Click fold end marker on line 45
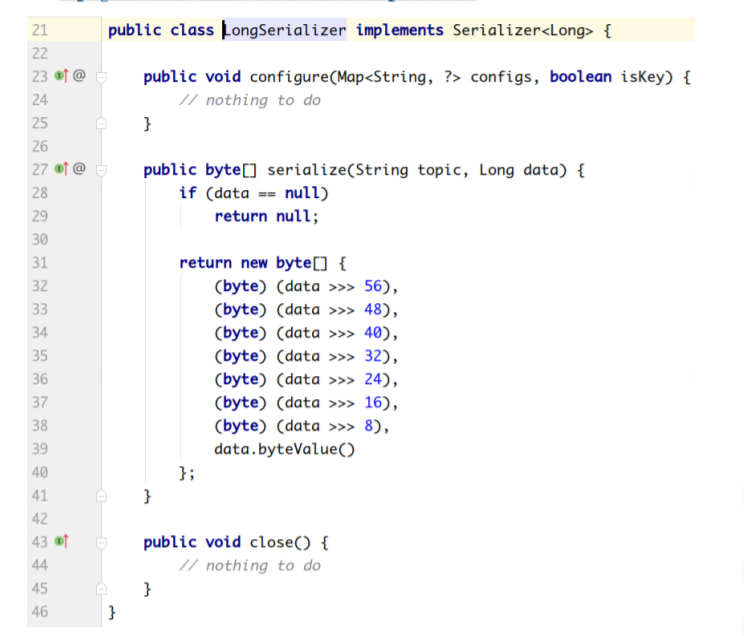Viewport: 744px width, 636px height. 101,589
